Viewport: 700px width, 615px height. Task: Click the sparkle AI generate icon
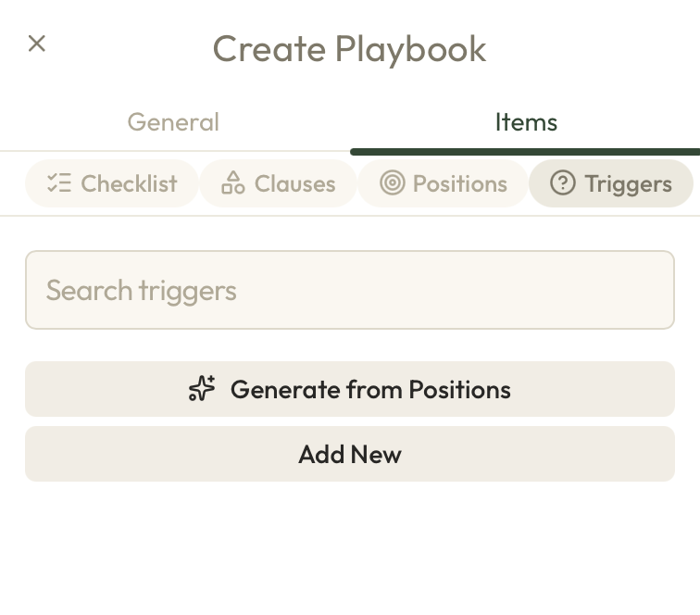click(202, 389)
